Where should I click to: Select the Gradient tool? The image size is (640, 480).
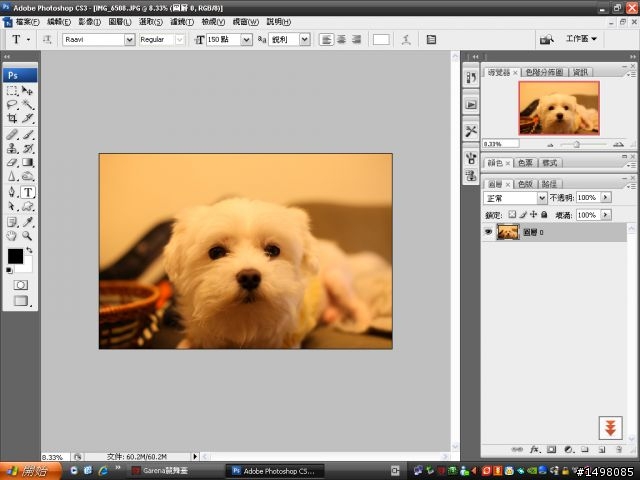27,162
